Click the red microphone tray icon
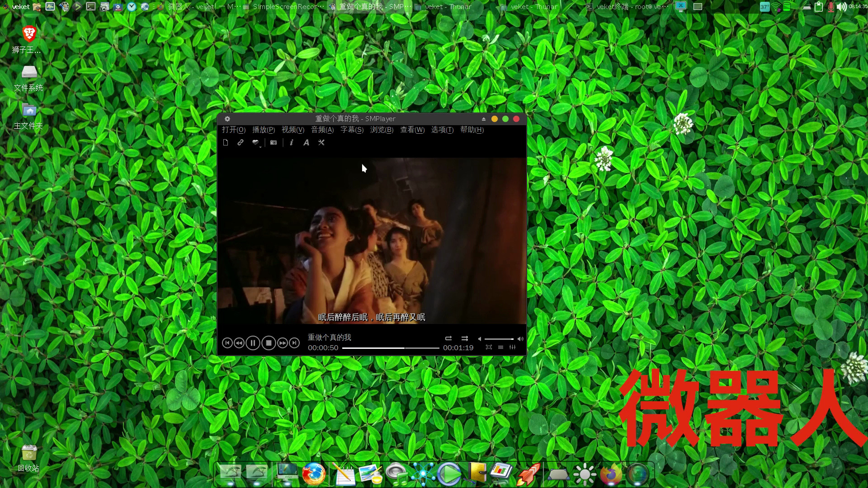Viewport: 868px width, 488px height. [x=830, y=7]
